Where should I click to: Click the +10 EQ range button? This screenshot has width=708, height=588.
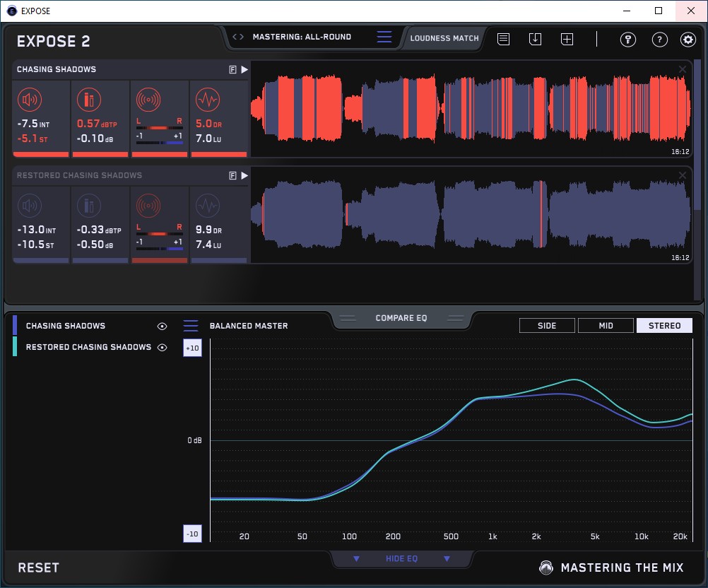pyautogui.click(x=192, y=348)
